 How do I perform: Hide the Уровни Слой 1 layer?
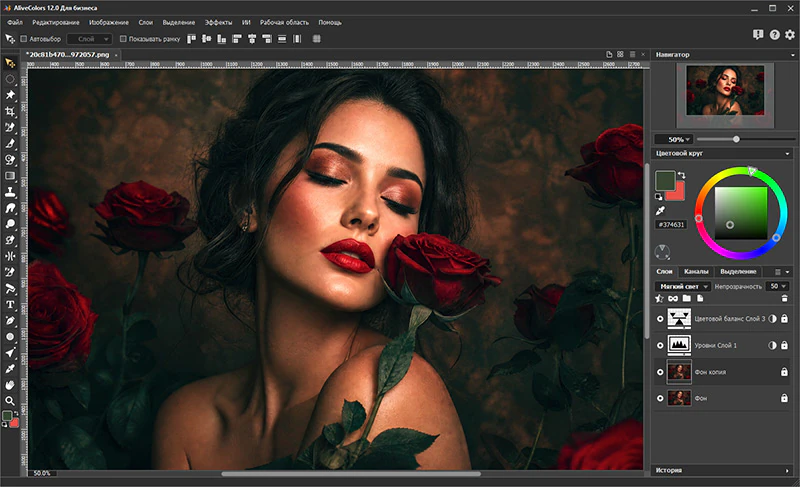(x=660, y=345)
